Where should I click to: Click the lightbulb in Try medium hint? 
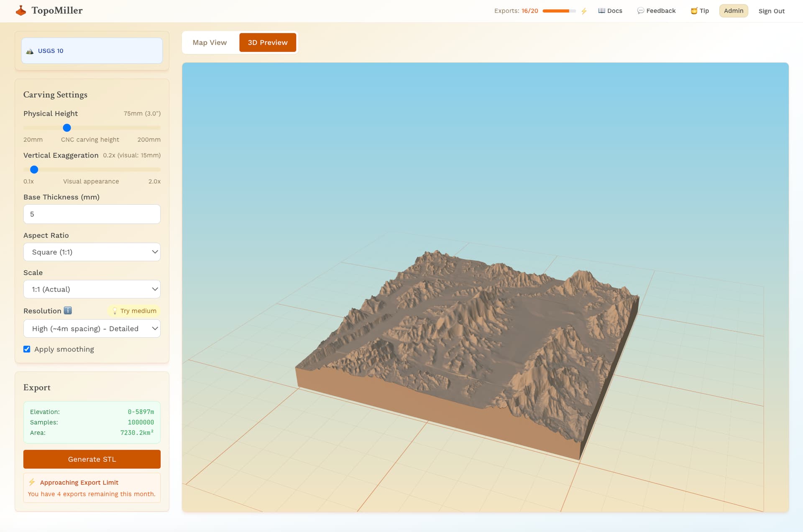coord(115,311)
